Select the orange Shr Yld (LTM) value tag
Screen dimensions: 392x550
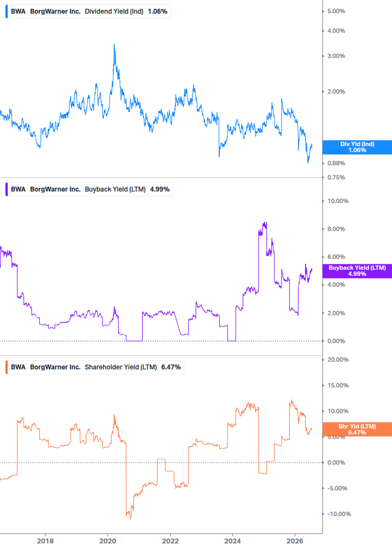tap(357, 430)
